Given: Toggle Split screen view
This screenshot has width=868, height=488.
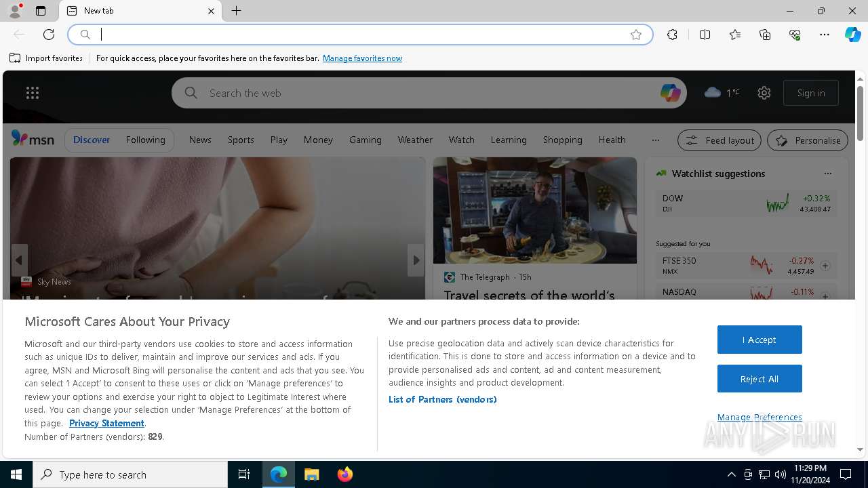Looking at the screenshot, I should click(x=705, y=35).
